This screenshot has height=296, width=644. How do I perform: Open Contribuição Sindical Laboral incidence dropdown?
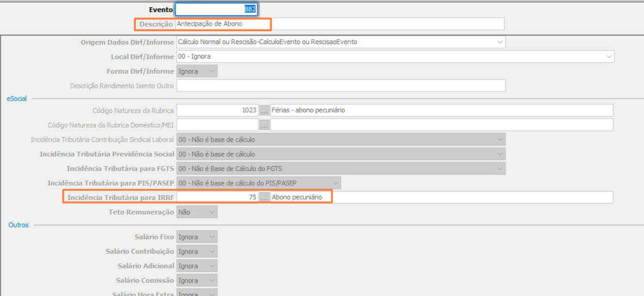click(500, 140)
